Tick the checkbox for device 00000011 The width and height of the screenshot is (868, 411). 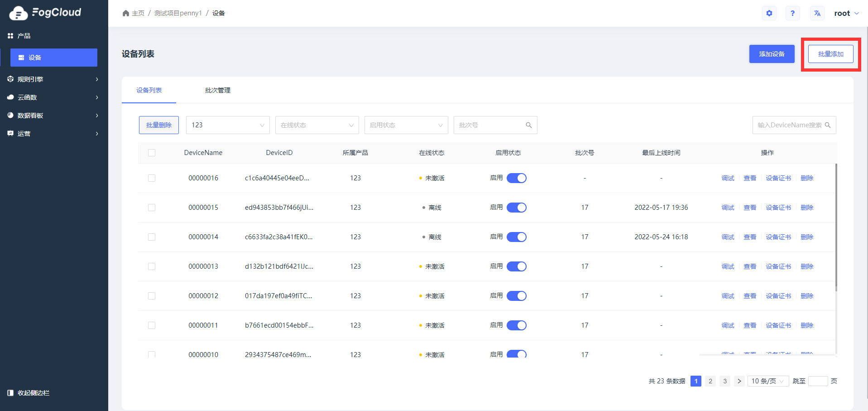click(x=152, y=325)
